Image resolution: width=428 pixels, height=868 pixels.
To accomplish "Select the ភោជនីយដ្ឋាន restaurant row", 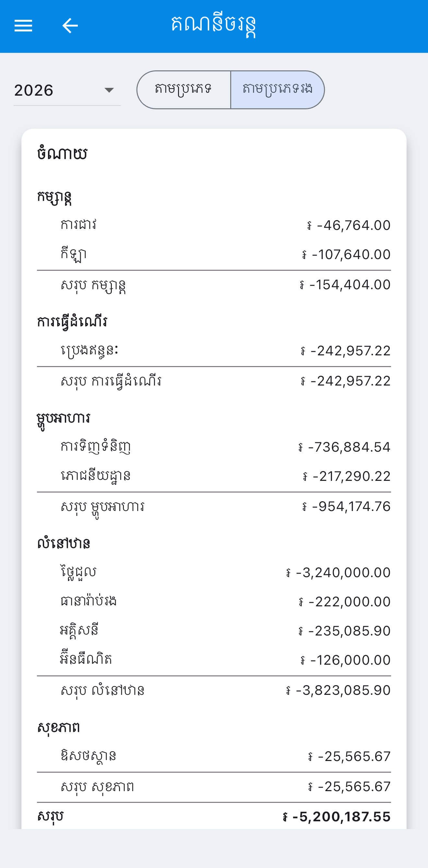I will click(214, 476).
